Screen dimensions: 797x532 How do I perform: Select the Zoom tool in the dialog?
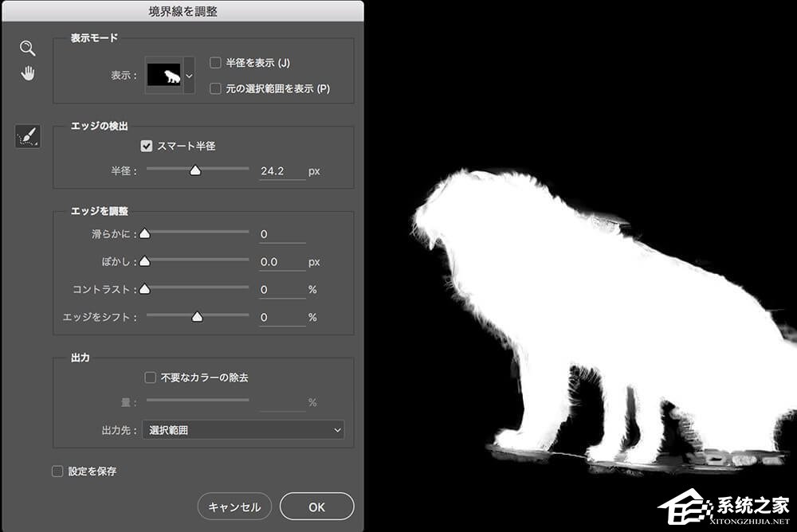coord(27,48)
